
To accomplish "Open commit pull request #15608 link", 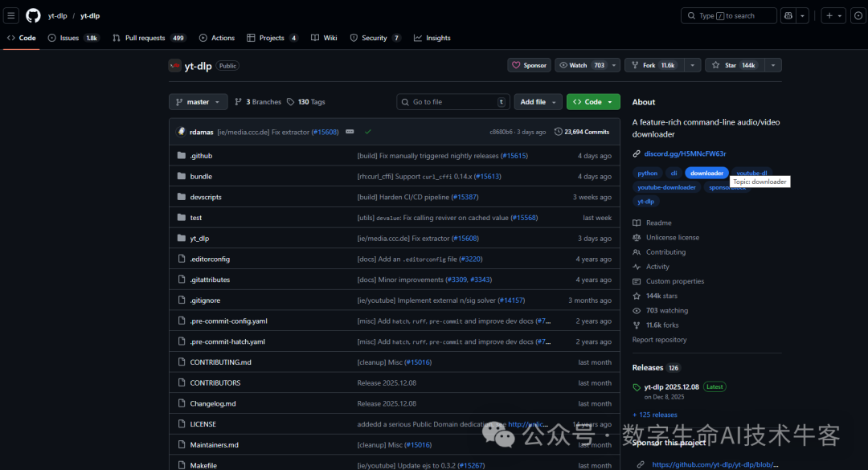I will 325,132.
